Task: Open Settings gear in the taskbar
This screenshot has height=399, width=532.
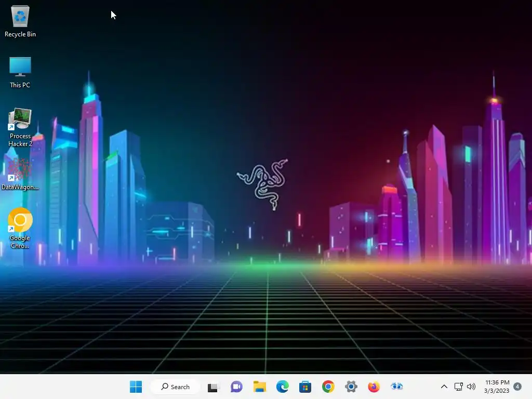Action: [x=351, y=387]
